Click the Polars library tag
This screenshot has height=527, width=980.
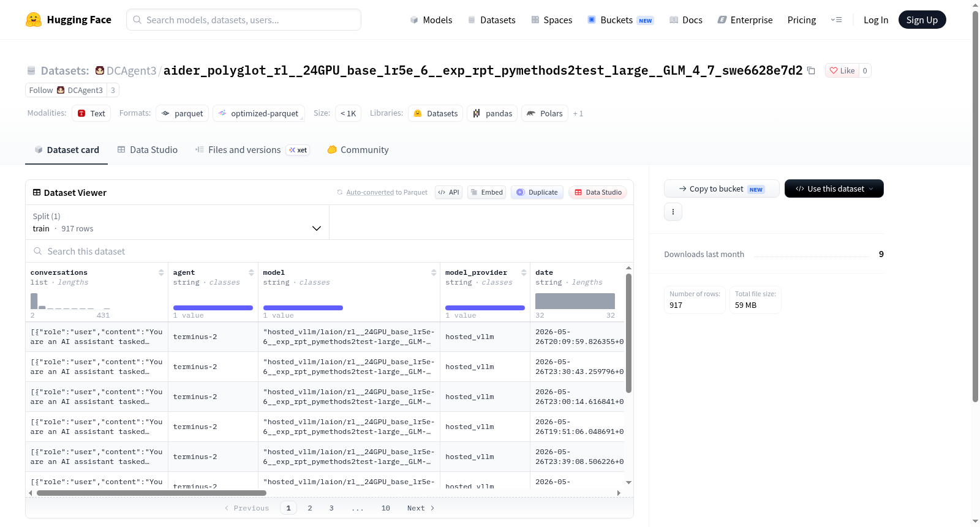pos(545,113)
